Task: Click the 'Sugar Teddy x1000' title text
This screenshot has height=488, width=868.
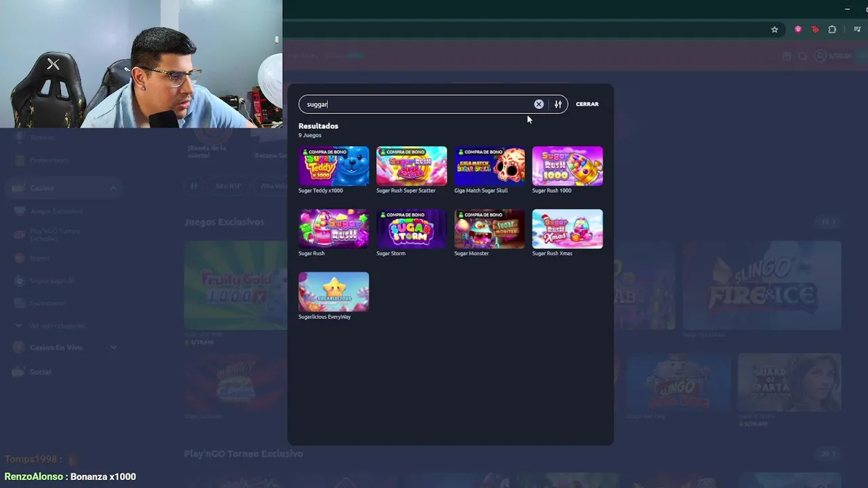Action: (321, 190)
